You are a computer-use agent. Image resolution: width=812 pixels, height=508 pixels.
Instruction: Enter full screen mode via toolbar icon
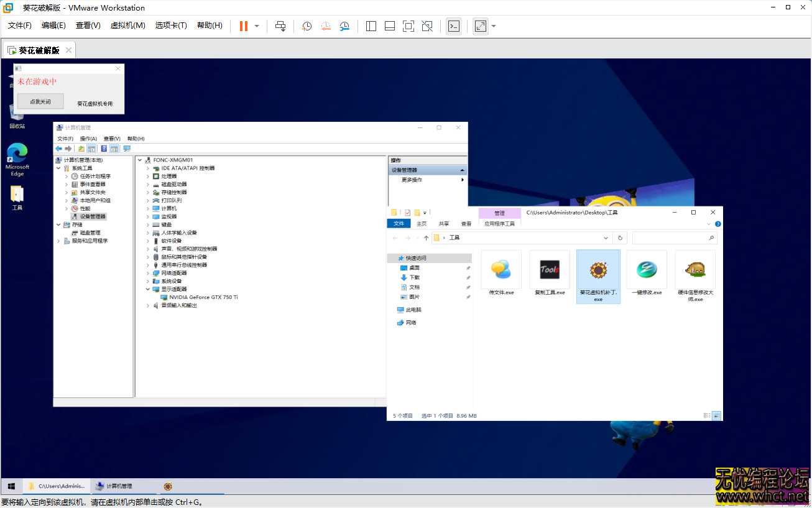pyautogui.click(x=408, y=26)
